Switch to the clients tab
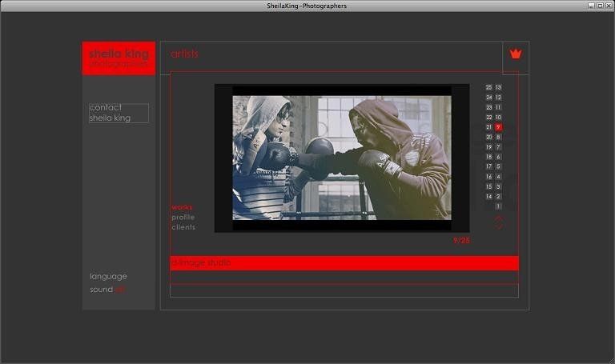 pyautogui.click(x=183, y=227)
